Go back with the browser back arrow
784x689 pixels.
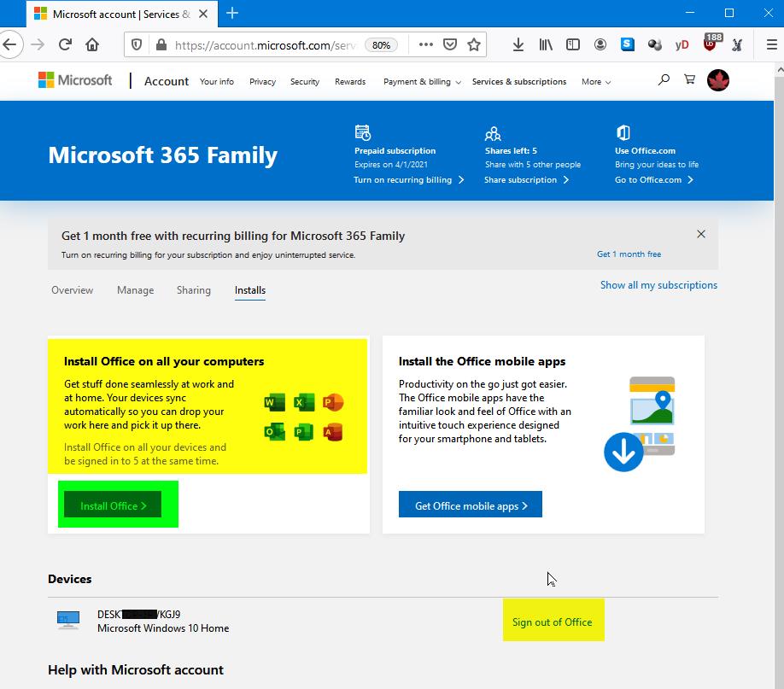[9, 45]
